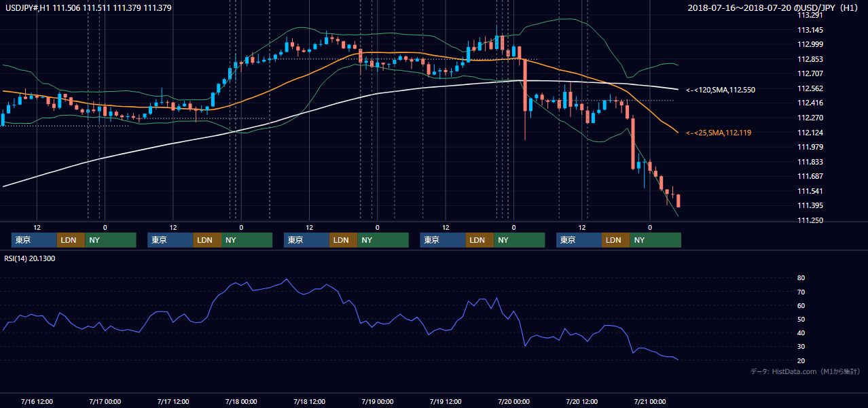Click the 113.145 price axis label
Viewport: 868px width, 408px height.
[x=810, y=30]
